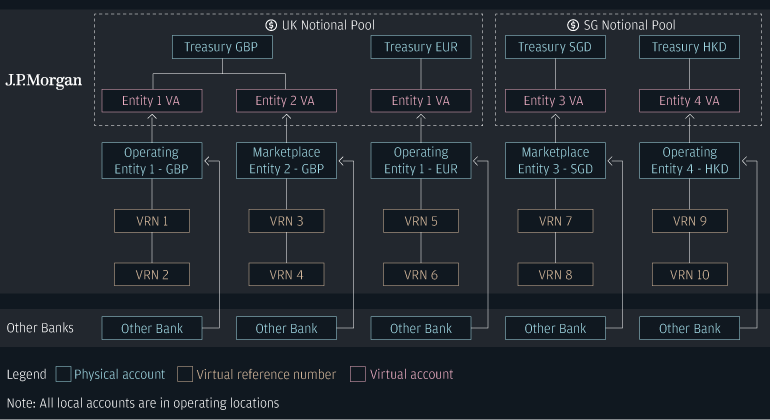This screenshot has width=770, height=420.
Task: Select the VRN 5 reference box
Action: [x=420, y=221]
